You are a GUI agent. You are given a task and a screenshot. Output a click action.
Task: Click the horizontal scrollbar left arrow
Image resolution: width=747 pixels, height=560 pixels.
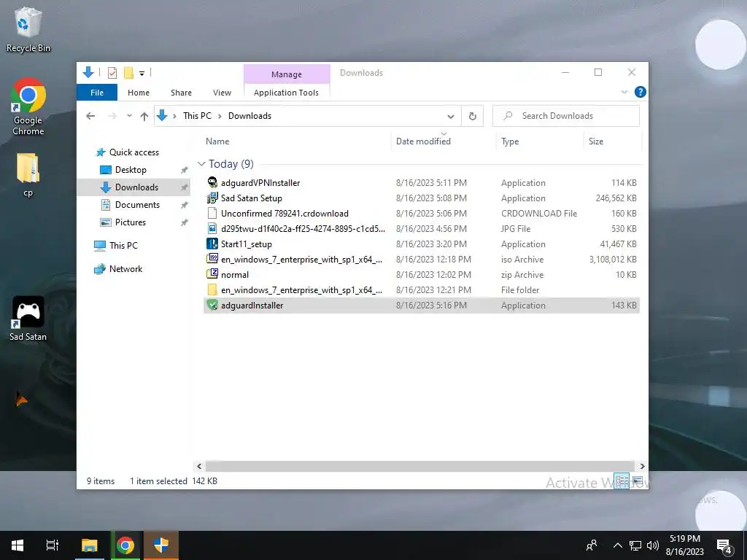pyautogui.click(x=199, y=466)
